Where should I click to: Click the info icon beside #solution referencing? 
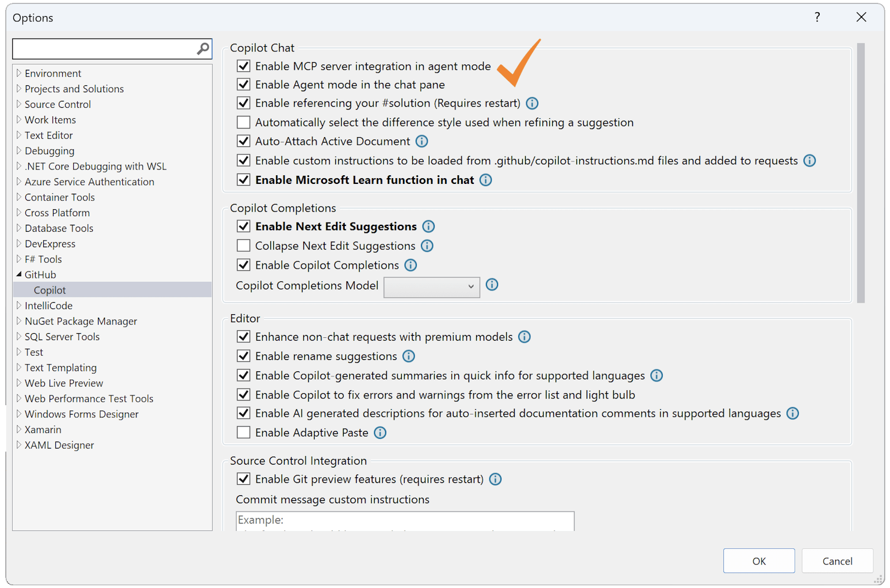[532, 103]
